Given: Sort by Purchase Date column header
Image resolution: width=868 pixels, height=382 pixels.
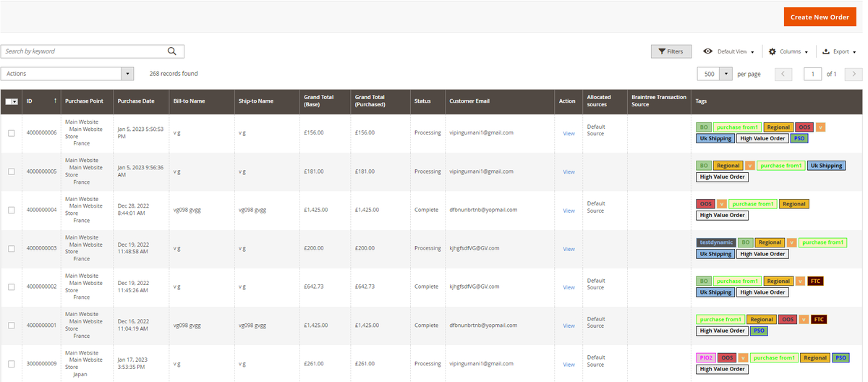Looking at the screenshot, I should point(136,101).
